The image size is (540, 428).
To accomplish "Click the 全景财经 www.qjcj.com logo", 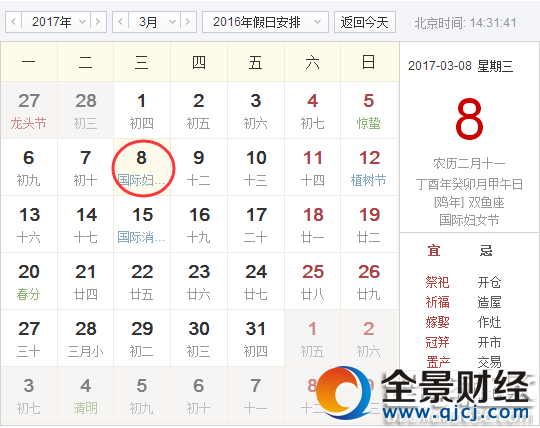I will point(423,395).
